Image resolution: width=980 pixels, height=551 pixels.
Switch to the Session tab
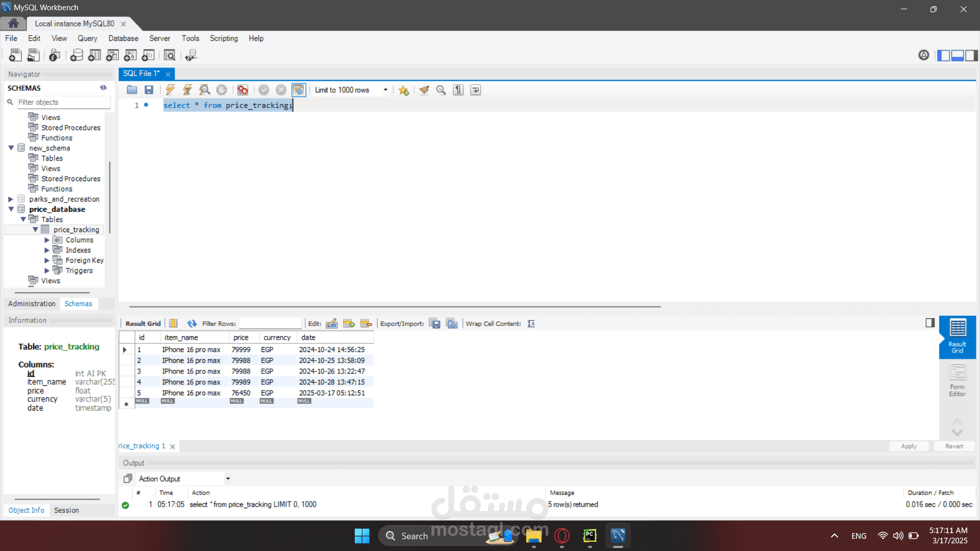tap(66, 510)
